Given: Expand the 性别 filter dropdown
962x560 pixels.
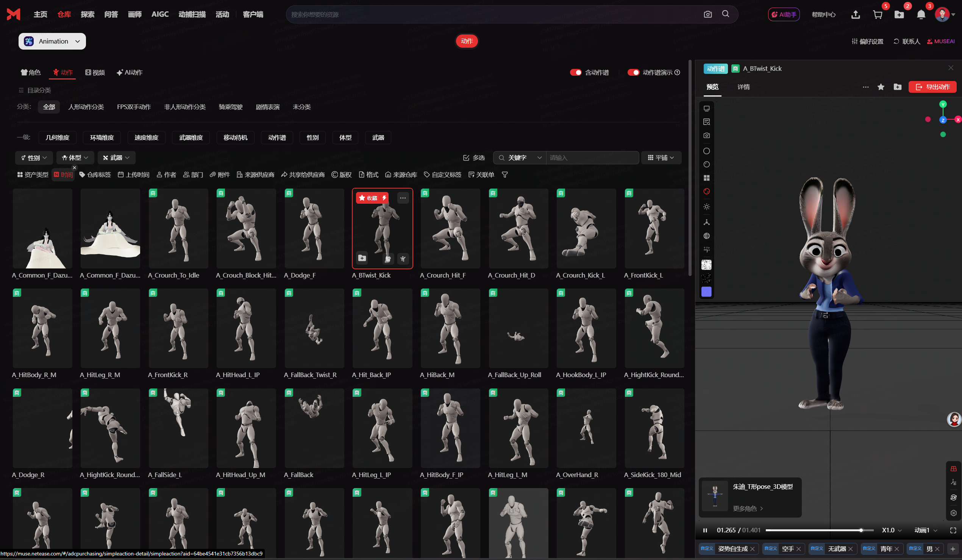Looking at the screenshot, I should (34, 158).
